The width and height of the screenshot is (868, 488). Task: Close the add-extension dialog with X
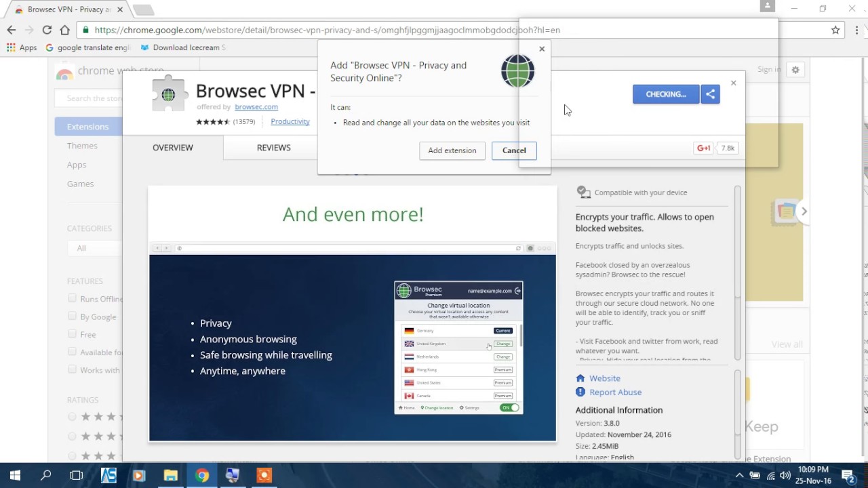tap(542, 49)
